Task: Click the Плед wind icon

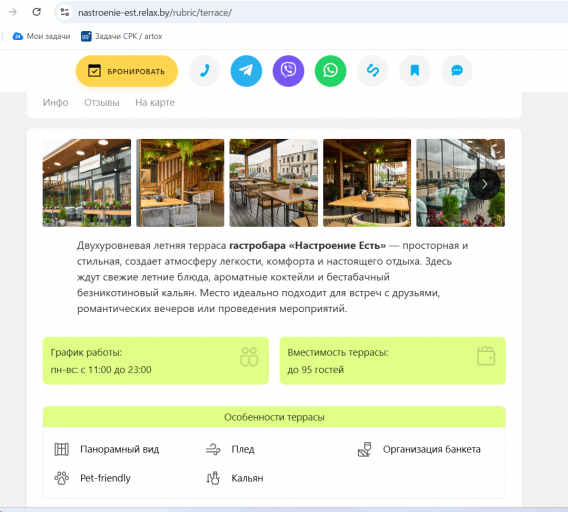Action: click(x=213, y=450)
